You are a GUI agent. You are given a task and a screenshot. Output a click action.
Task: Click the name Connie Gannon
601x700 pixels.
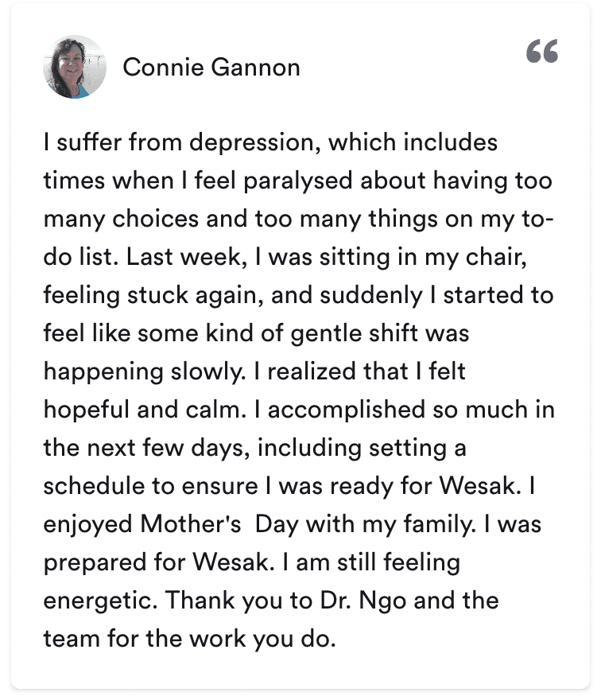(x=211, y=68)
